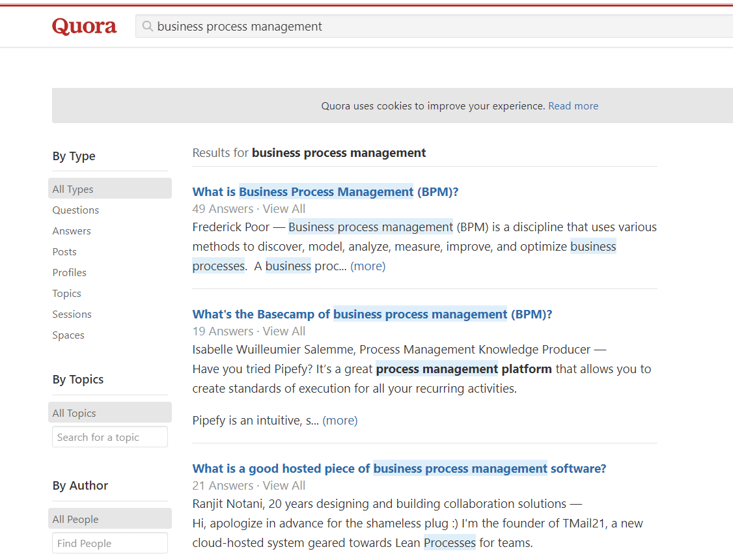Click the Search for a topic field
Viewport: 733px width, 560px height.
click(x=110, y=437)
